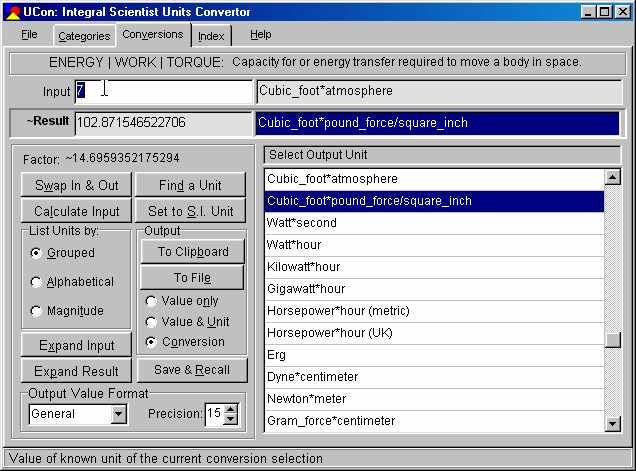Select Grouped listing option

point(63,253)
